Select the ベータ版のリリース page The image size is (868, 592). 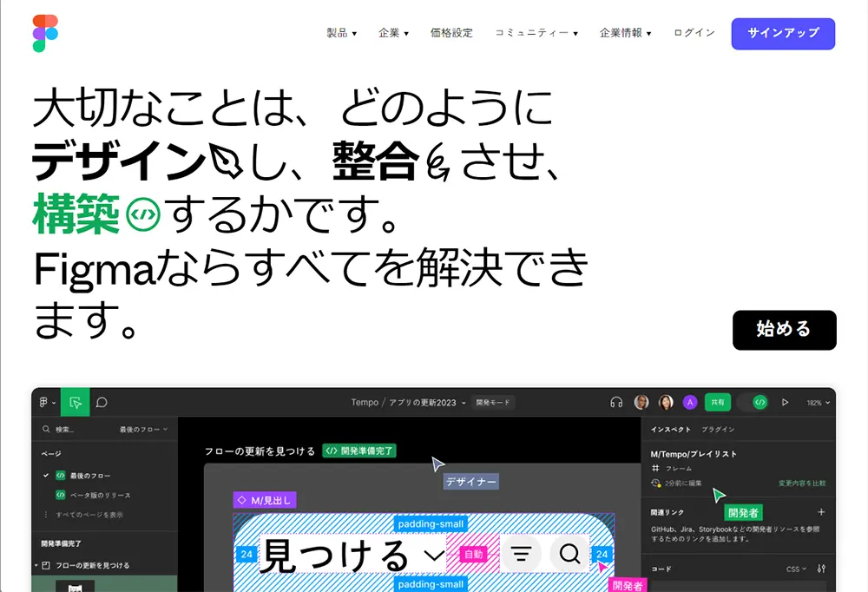(x=100, y=495)
